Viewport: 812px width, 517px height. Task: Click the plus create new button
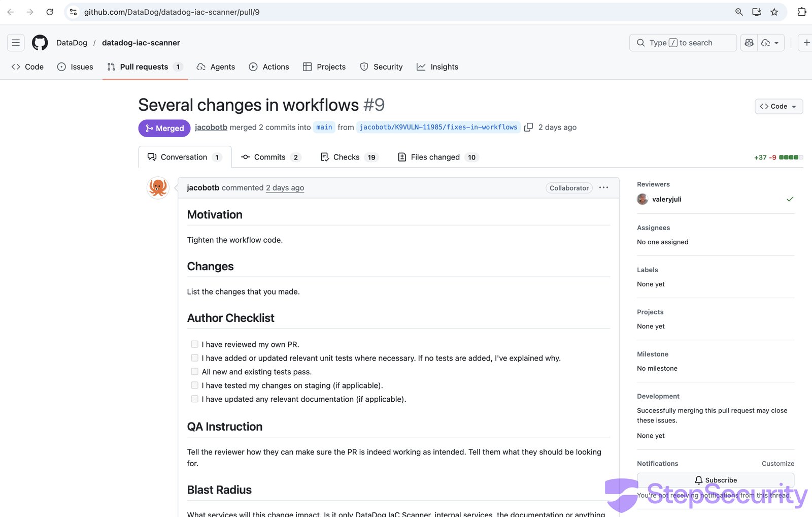coord(806,43)
